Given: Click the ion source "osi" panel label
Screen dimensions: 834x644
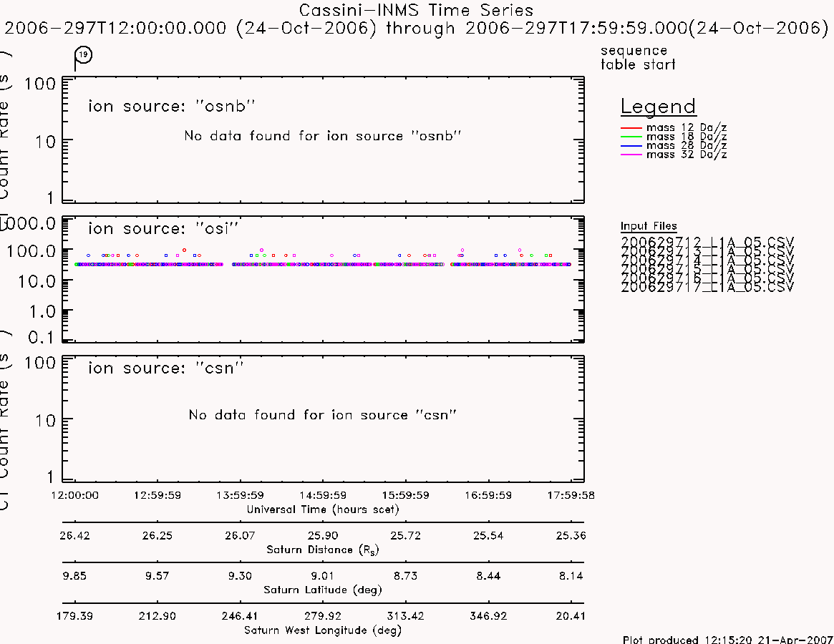Looking at the screenshot, I should click(163, 229).
